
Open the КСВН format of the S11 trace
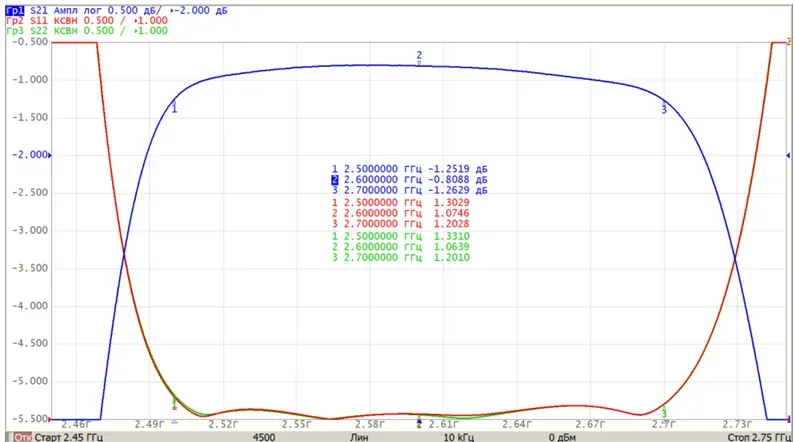[65, 21]
